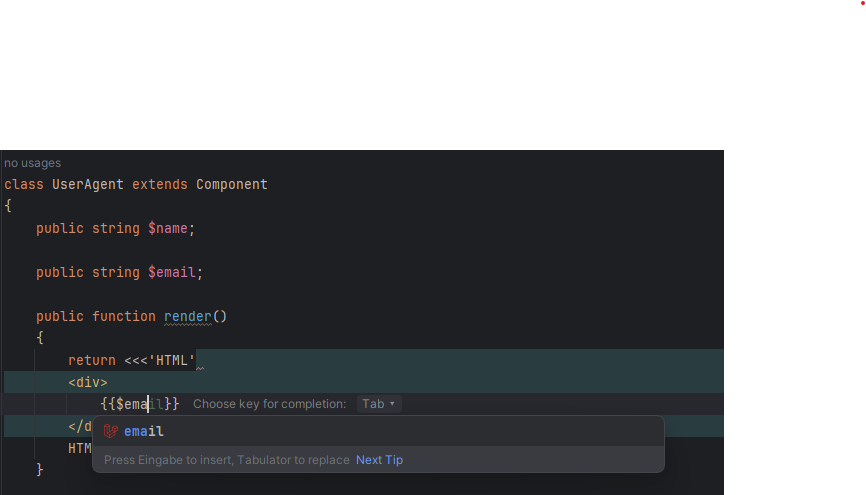Click 'Press Eingabe to insert' tip text
Image resolution: width=866 pixels, height=495 pixels.
226,460
